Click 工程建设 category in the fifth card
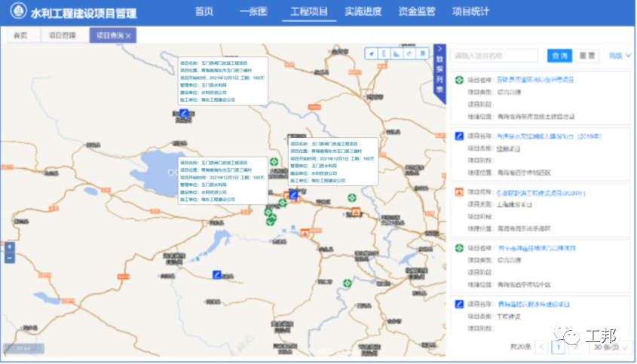 pyautogui.click(x=509, y=316)
